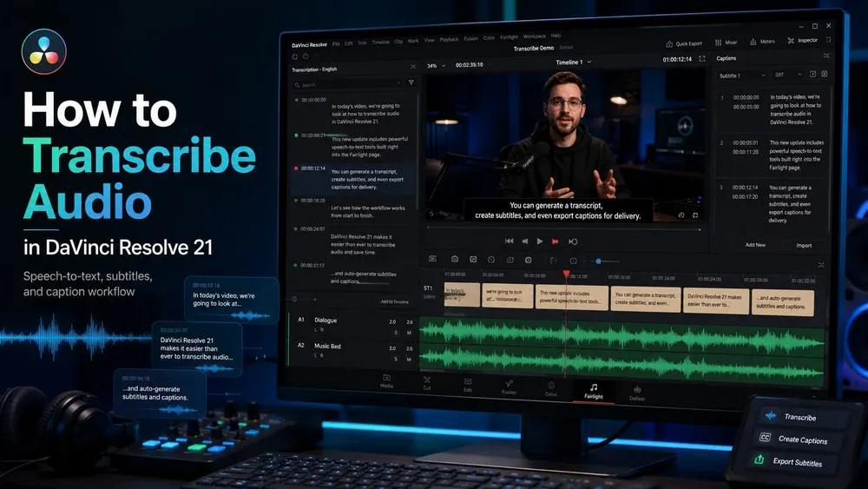Screen dimensions: 868x489
Task: Show the Meters panel
Action: 762,42
